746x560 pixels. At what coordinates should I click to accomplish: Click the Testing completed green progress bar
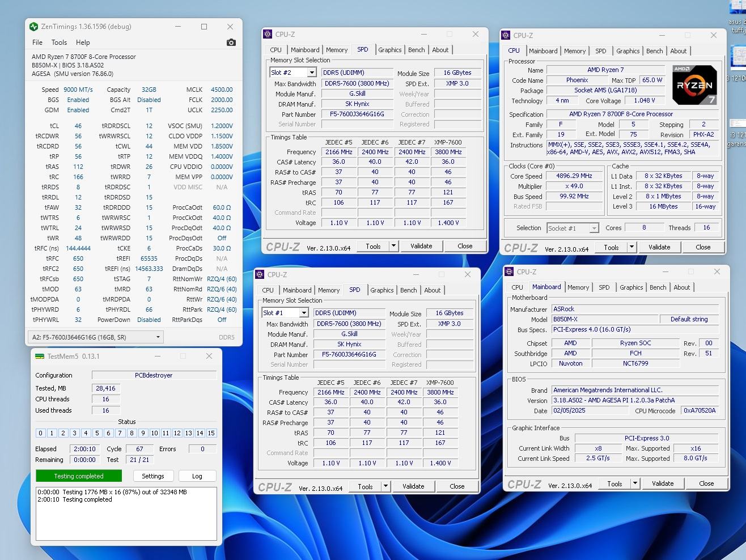tap(79, 476)
